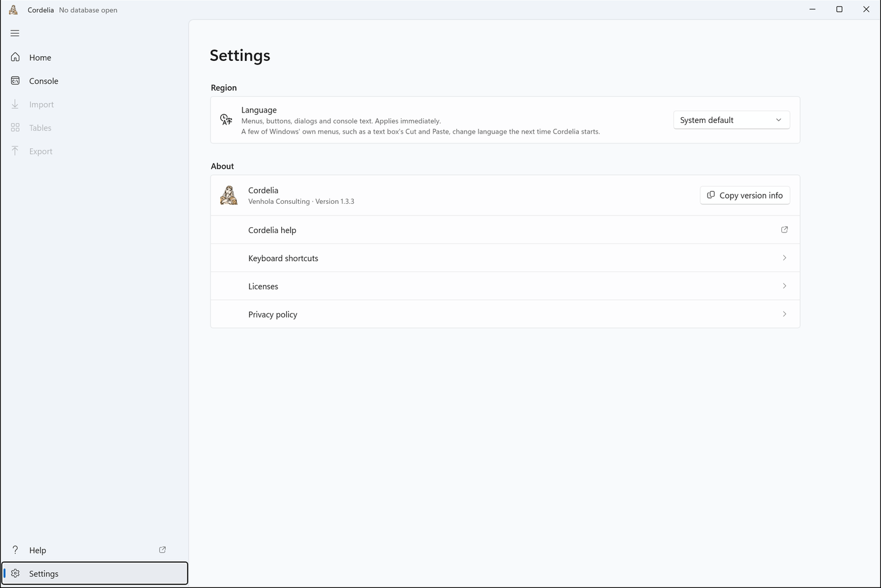
Task: Minimize the Cordelia window
Action: pyautogui.click(x=812, y=9)
